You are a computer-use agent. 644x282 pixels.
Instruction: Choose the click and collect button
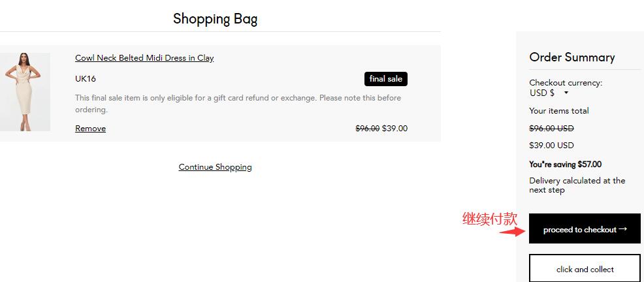tap(585, 269)
